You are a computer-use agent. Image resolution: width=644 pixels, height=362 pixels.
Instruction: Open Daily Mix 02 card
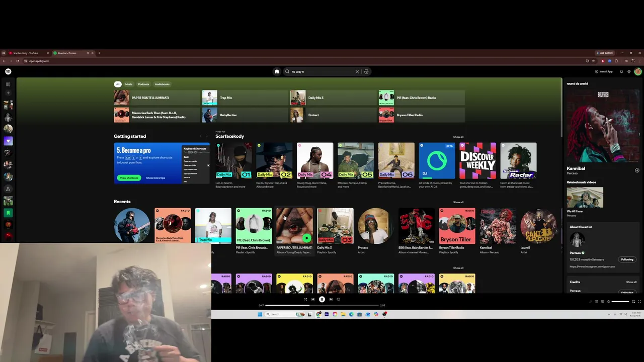pos(274,165)
